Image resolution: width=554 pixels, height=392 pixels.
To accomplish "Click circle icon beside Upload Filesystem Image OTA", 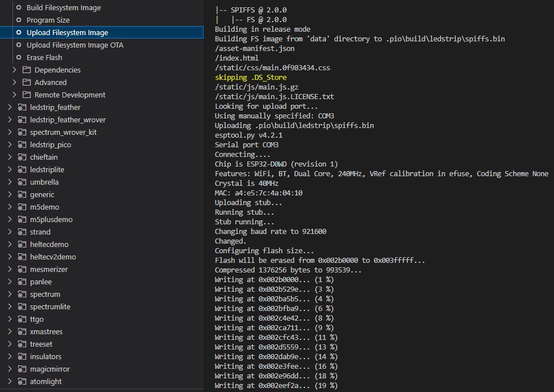I will click(19, 45).
